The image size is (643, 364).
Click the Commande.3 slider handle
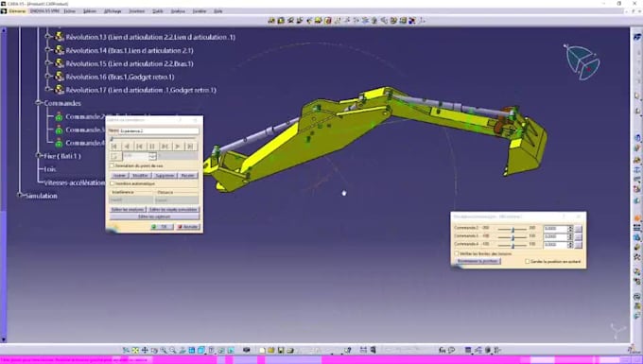point(513,237)
